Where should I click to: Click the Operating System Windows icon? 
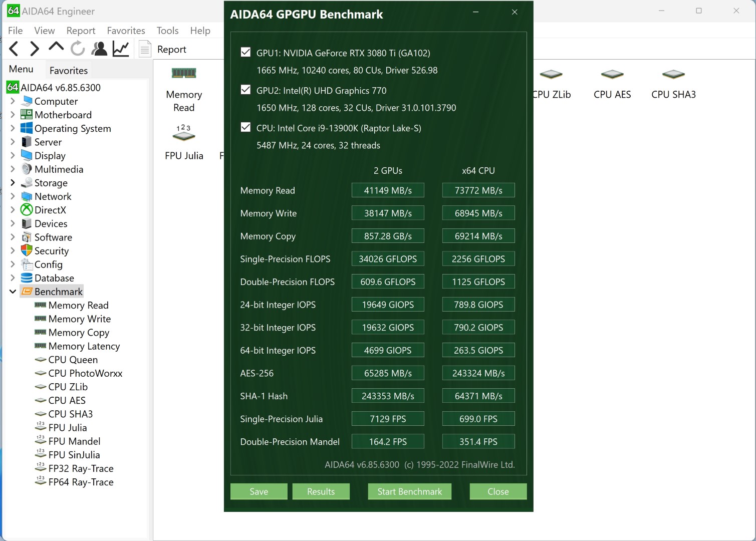[27, 128]
